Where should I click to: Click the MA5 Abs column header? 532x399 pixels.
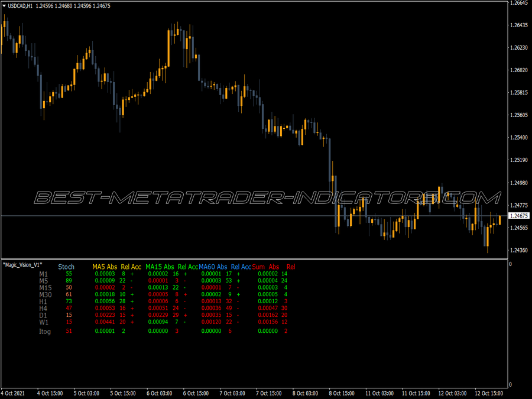(105, 267)
